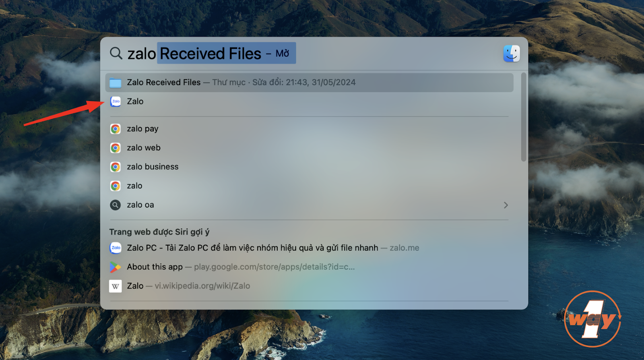Click Chrome icon next to zalo business
Image resolution: width=644 pixels, height=360 pixels.
[116, 167]
